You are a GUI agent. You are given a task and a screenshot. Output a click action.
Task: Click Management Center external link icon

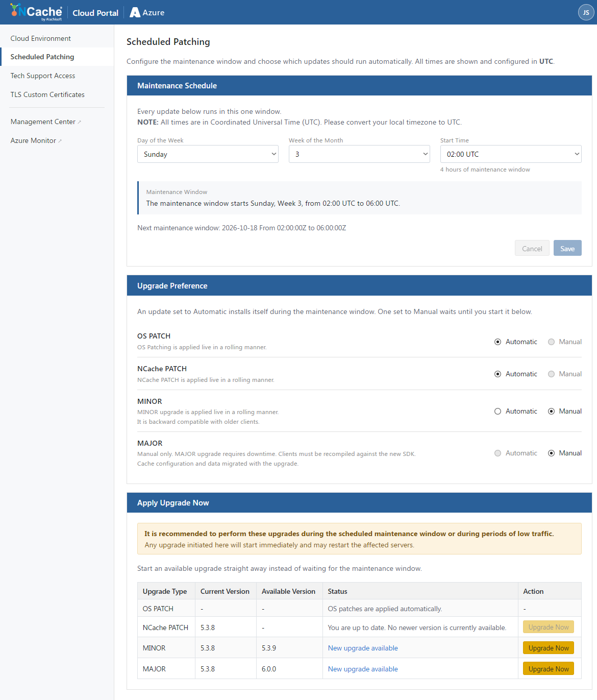click(80, 122)
